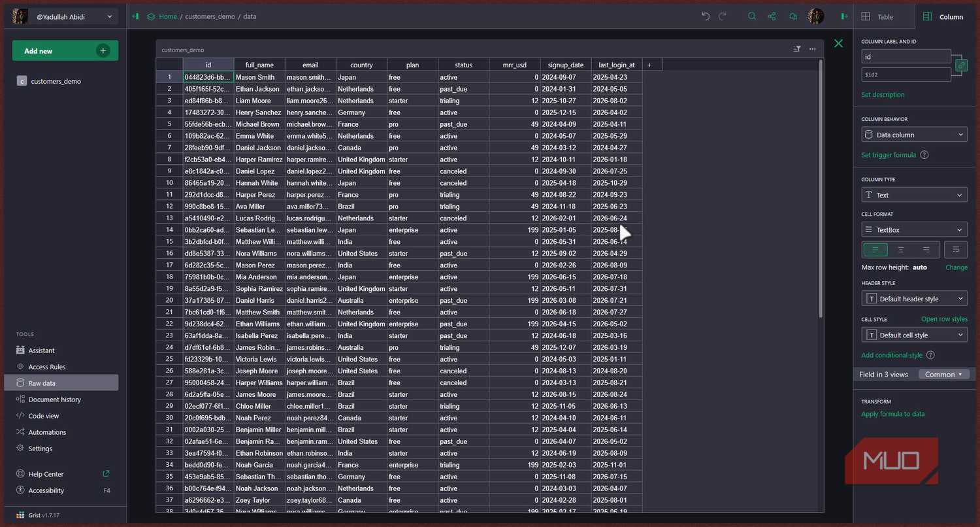The width and height of the screenshot is (980, 527).
Task: Click Apply formula to data link
Action: click(892, 414)
